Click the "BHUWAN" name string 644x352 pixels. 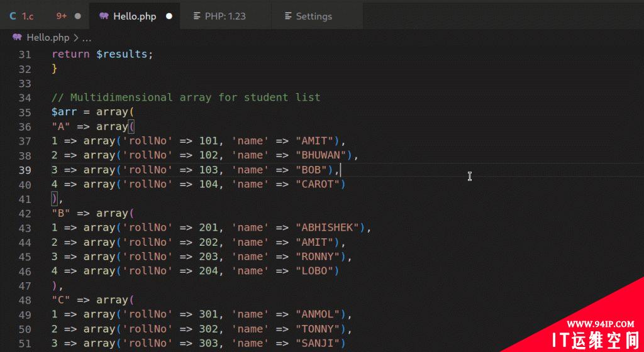pos(321,155)
